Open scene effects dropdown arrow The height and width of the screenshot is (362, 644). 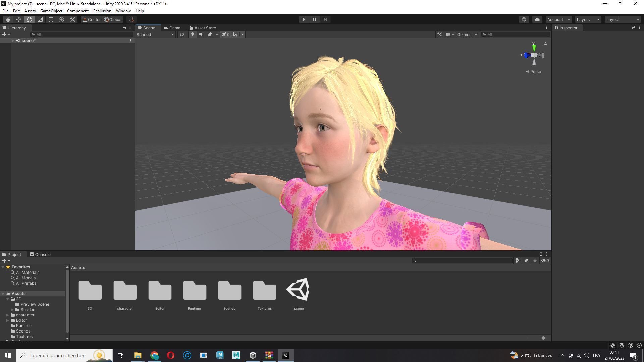click(217, 34)
